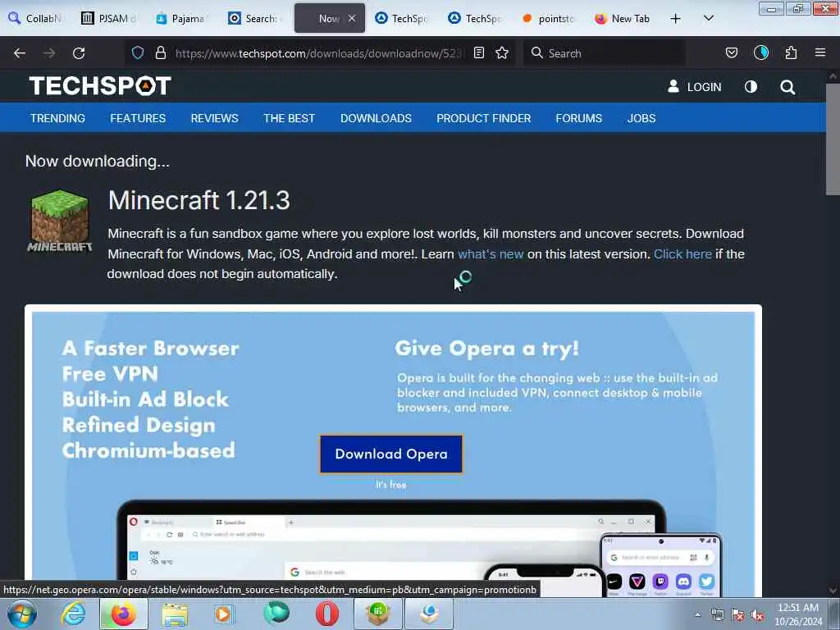Open the Opera taskbar icon
The image size is (840, 630).
pyautogui.click(x=326, y=614)
